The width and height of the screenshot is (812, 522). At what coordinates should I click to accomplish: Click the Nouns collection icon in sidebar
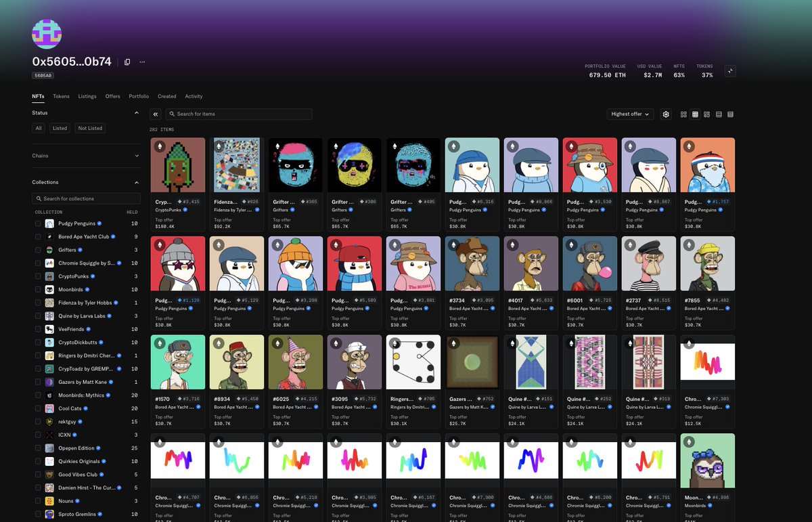[49, 501]
